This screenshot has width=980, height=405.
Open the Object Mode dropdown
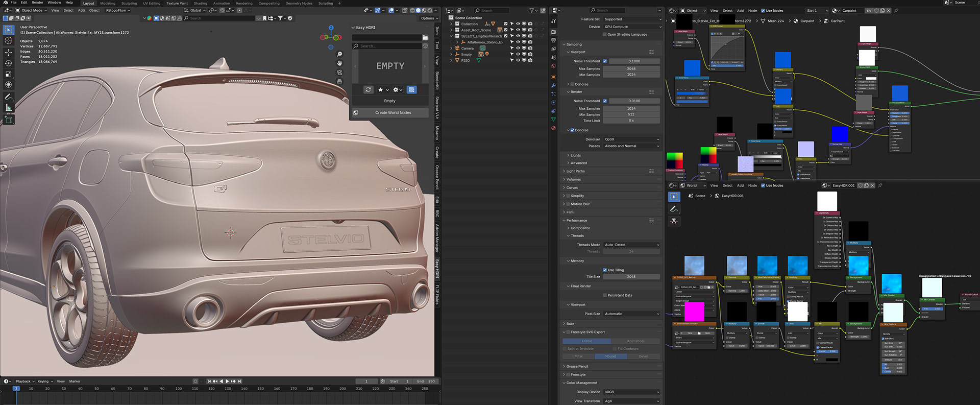pyautogui.click(x=31, y=10)
